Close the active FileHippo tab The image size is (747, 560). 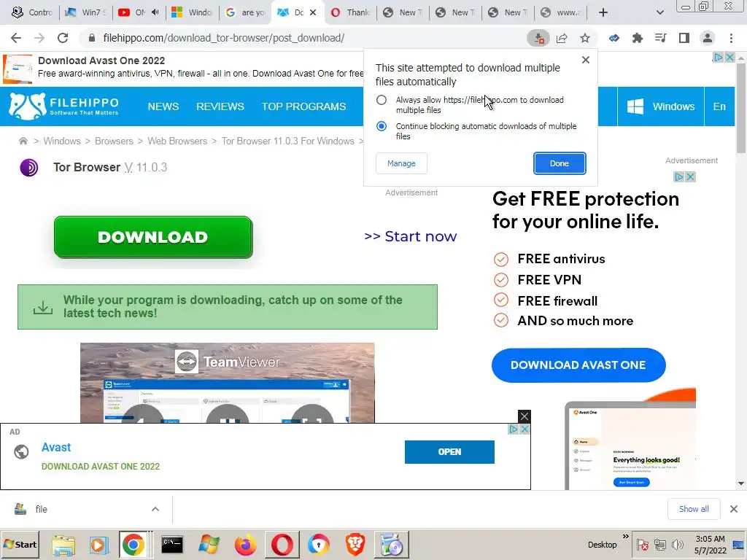(313, 12)
